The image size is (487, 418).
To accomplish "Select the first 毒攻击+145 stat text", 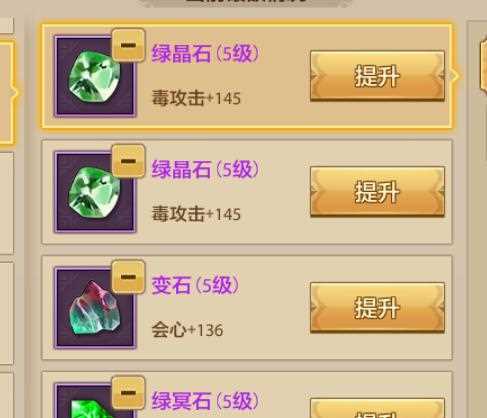I will pos(196,98).
